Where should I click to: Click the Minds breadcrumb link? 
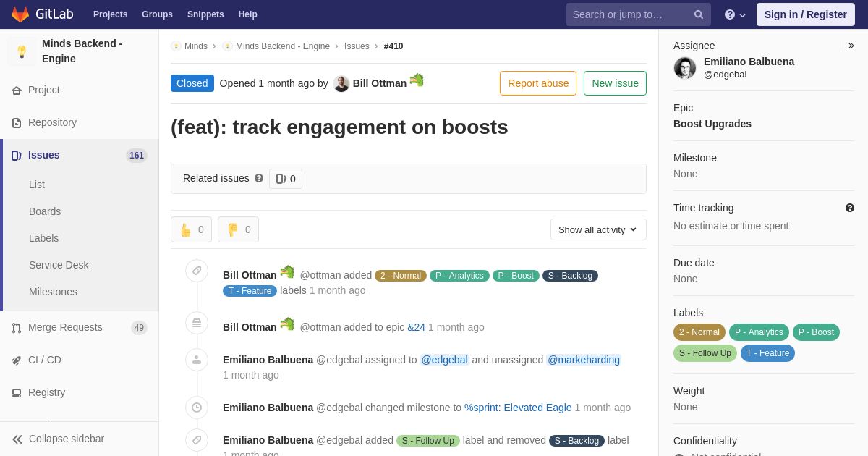(x=196, y=46)
